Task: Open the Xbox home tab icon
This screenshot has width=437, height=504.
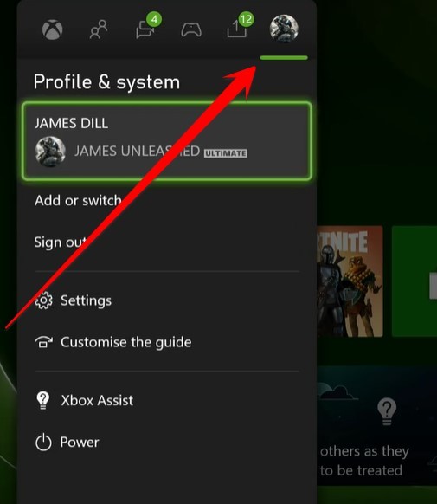Action: click(52, 29)
